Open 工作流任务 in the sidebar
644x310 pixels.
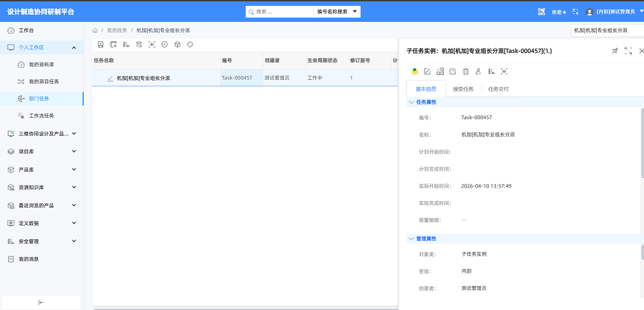click(x=42, y=115)
